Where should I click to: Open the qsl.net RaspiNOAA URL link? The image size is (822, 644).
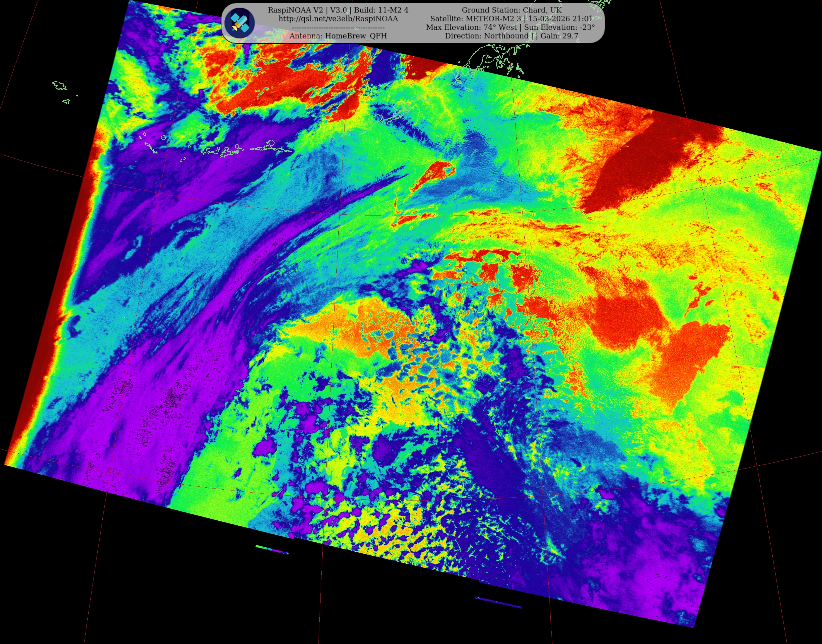pyautogui.click(x=338, y=19)
